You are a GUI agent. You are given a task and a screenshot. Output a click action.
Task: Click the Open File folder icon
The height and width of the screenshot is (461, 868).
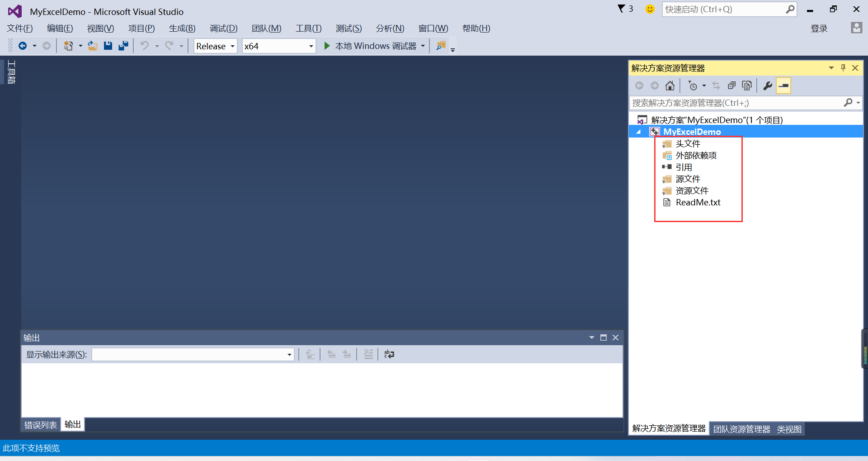93,46
